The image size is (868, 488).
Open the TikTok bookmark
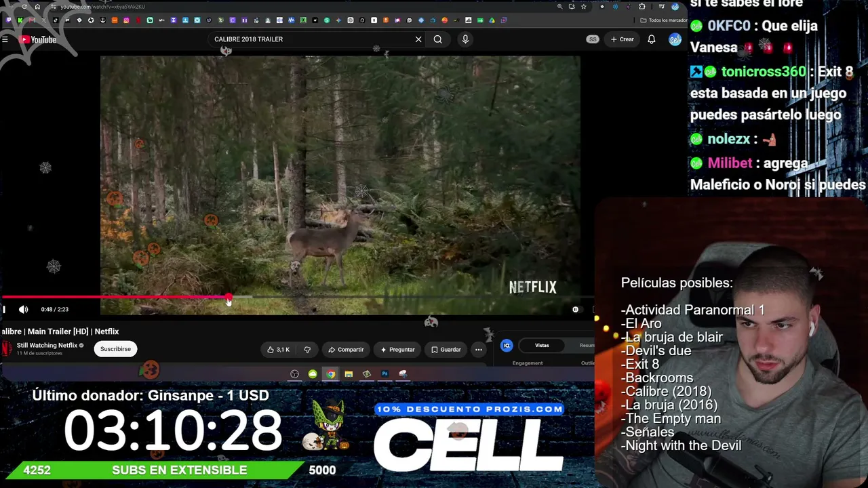(56, 20)
